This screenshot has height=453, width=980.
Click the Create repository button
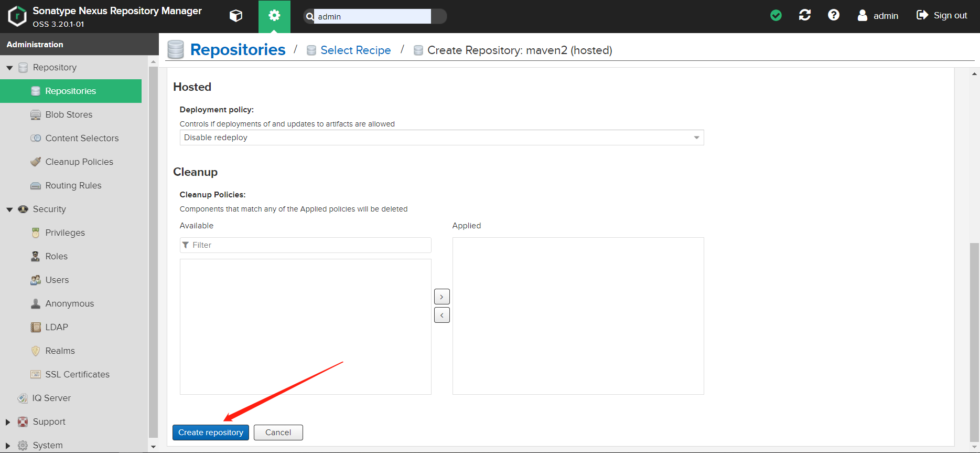click(x=211, y=433)
